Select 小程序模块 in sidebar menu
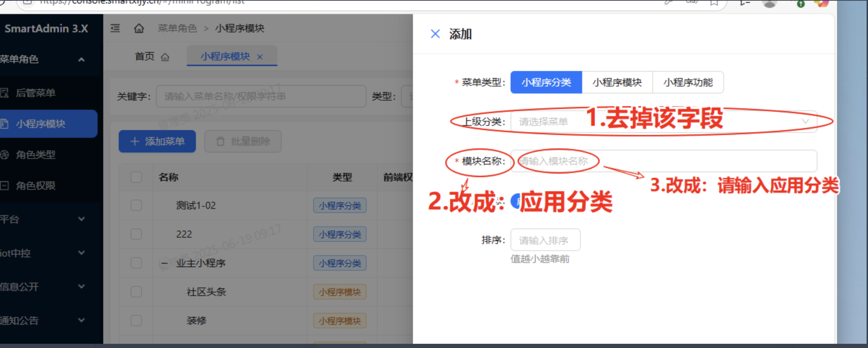This screenshot has height=348, width=868. click(x=40, y=124)
